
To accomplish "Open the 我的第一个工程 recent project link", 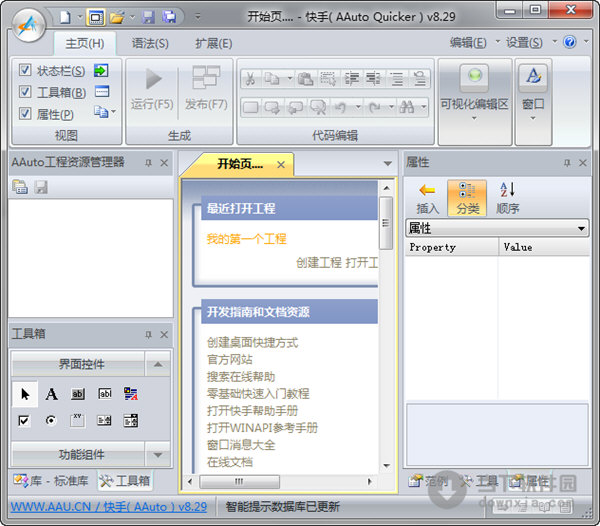I will [246, 239].
